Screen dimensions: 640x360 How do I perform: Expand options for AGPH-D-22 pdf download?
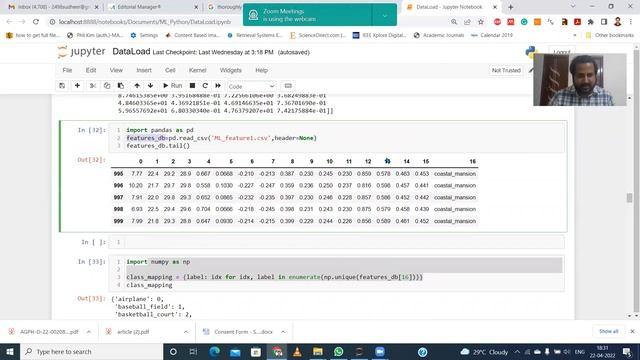pyautogui.click(x=89, y=332)
